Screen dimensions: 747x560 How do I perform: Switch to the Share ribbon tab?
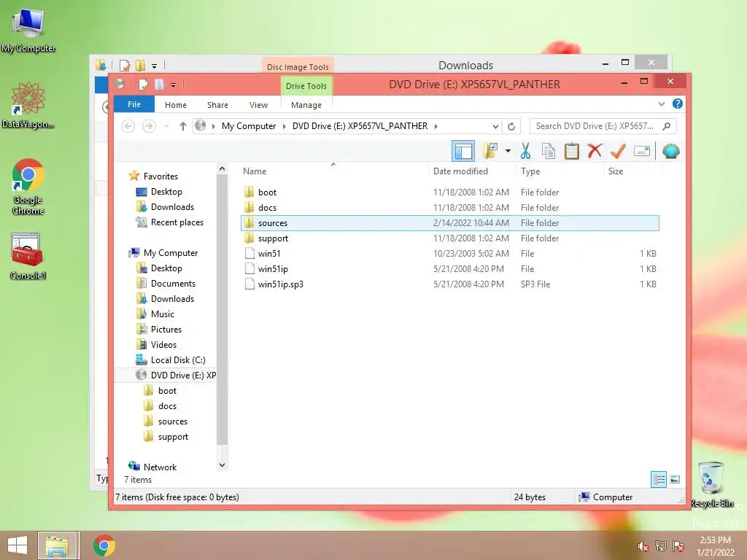point(217,105)
